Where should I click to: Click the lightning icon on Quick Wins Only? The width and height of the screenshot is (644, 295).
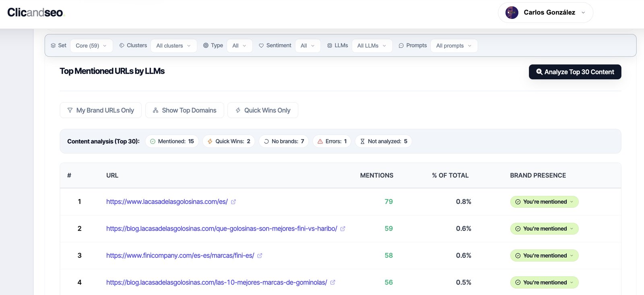pos(238,110)
